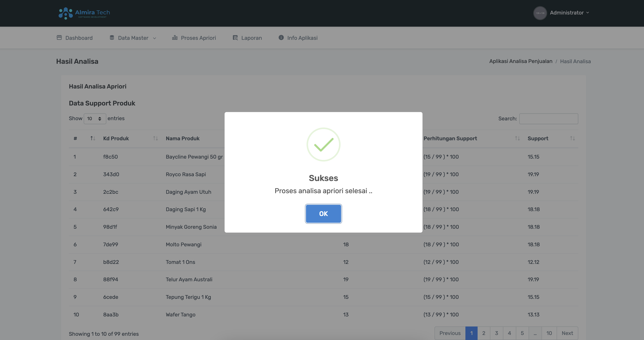Open the Proses Apriori menu item
Screen dimensions: 644x340
[194, 38]
